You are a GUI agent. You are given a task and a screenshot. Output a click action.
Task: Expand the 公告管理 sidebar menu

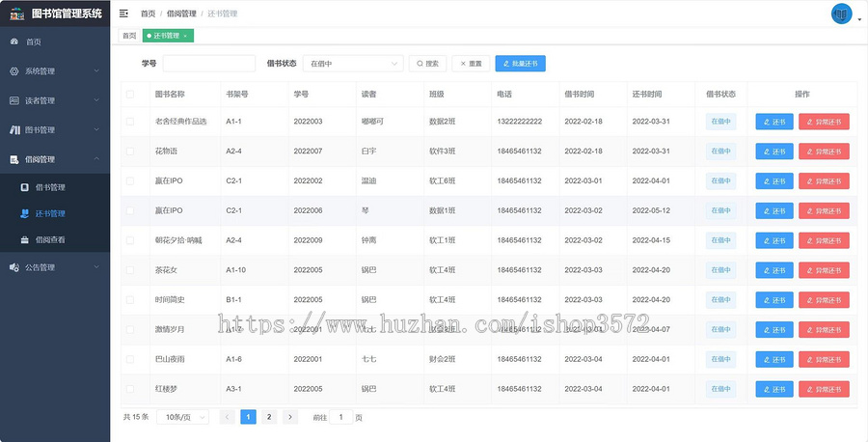(x=55, y=267)
